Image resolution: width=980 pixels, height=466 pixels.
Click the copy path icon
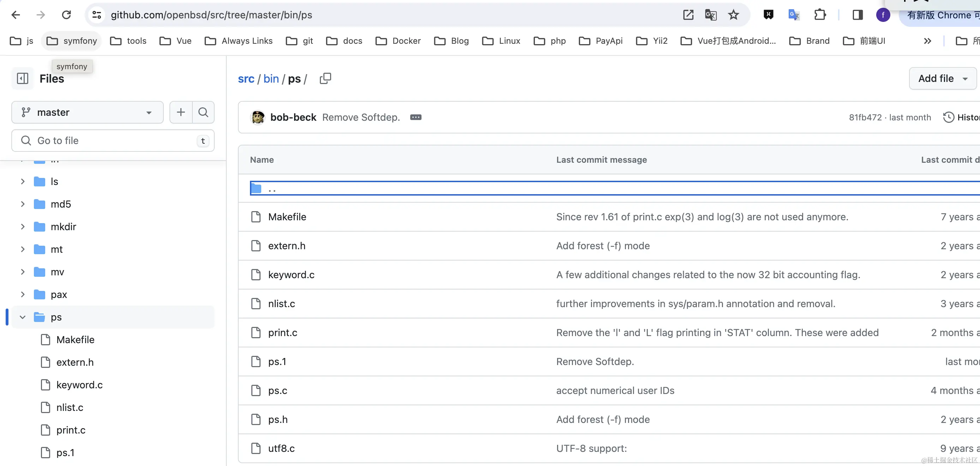tap(325, 78)
